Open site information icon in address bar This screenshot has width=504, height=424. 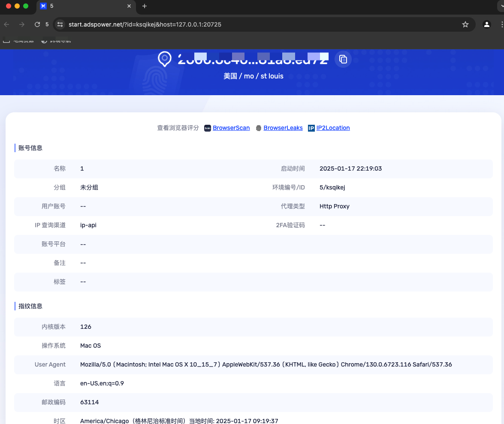[x=60, y=24]
